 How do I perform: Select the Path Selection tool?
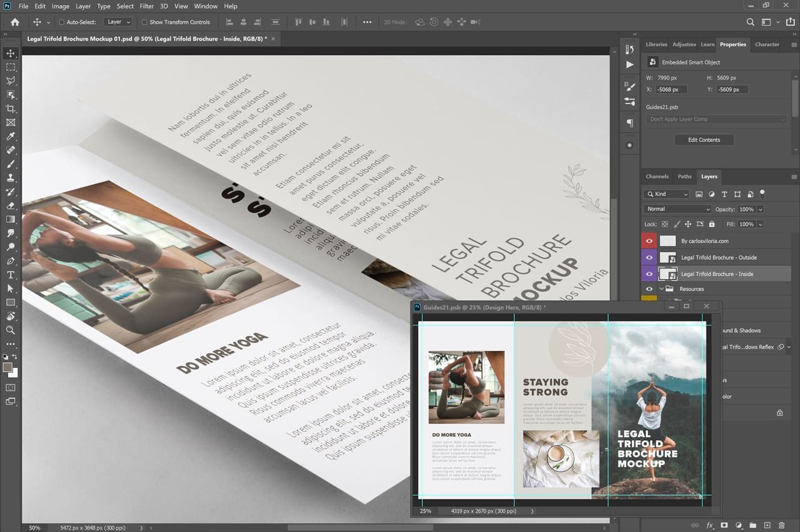[11, 288]
